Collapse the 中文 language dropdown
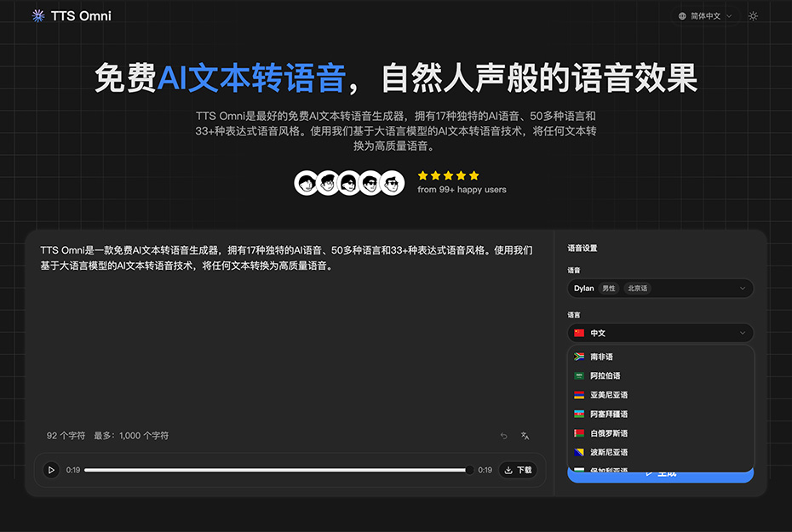Screen dimensions: 792x532 (x=660, y=333)
